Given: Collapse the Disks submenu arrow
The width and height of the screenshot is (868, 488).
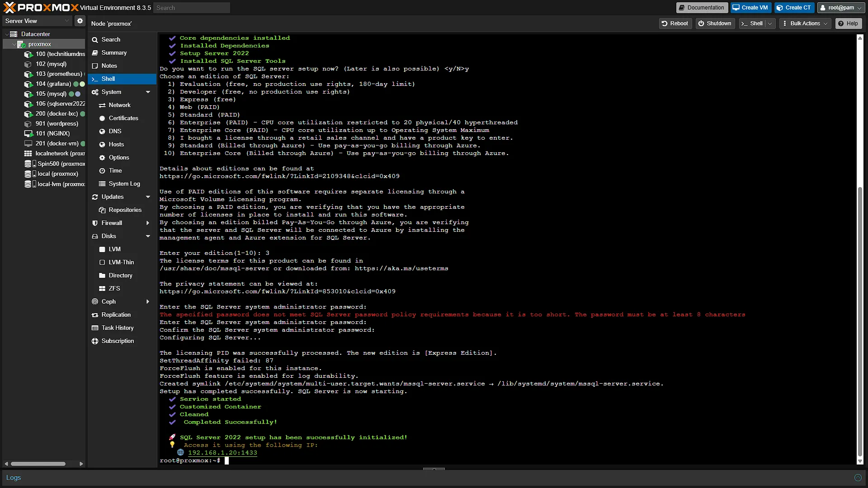Looking at the screenshot, I should (148, 236).
